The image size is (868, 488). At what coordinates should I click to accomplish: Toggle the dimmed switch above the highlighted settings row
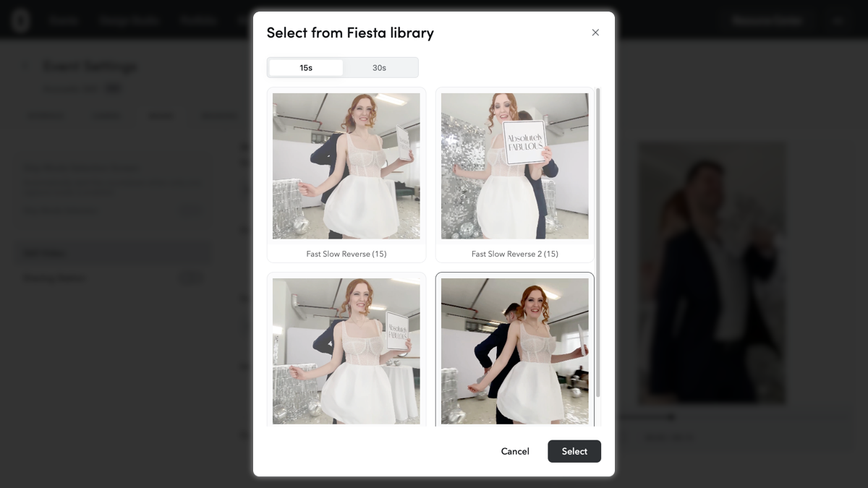point(191,210)
